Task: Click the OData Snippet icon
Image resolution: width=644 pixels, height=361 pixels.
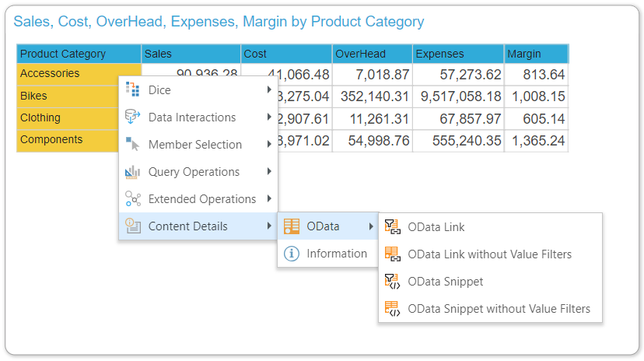Action: click(393, 281)
